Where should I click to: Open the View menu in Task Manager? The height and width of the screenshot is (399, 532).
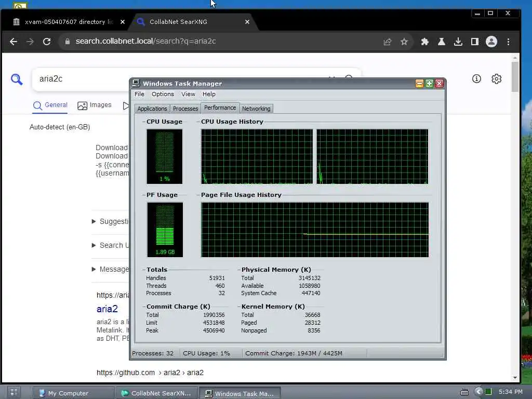[x=188, y=94]
